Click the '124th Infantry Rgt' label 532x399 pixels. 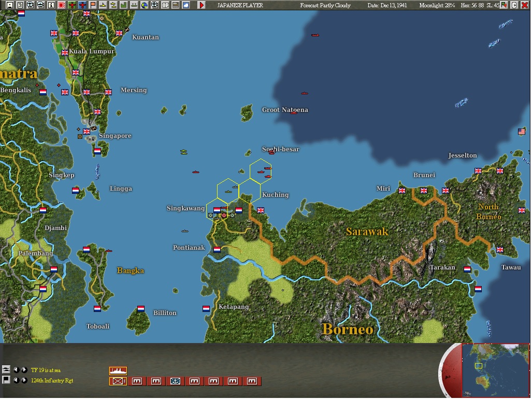[x=52, y=381]
